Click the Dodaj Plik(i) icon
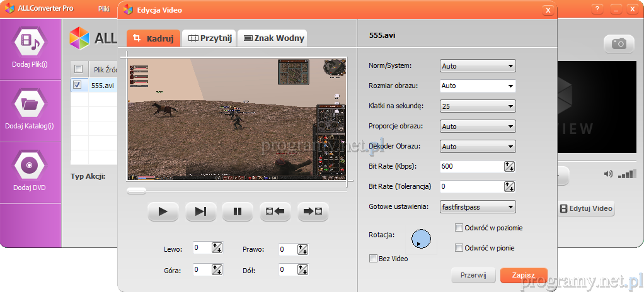The height and width of the screenshot is (292, 644). coord(30,43)
